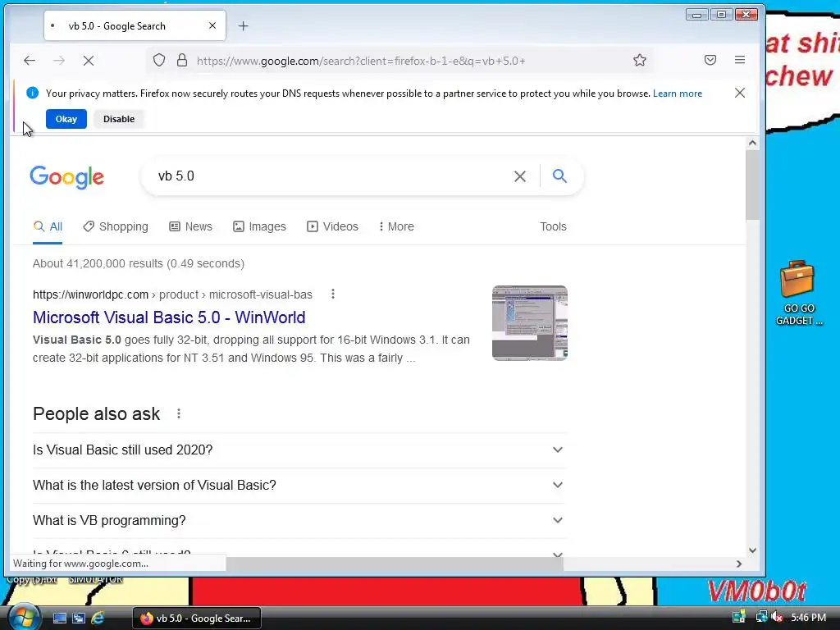Viewport: 840px width, 630px height.
Task: Open Microsoft Visual Basic 5.0 - WinWorld result
Action: [169, 317]
